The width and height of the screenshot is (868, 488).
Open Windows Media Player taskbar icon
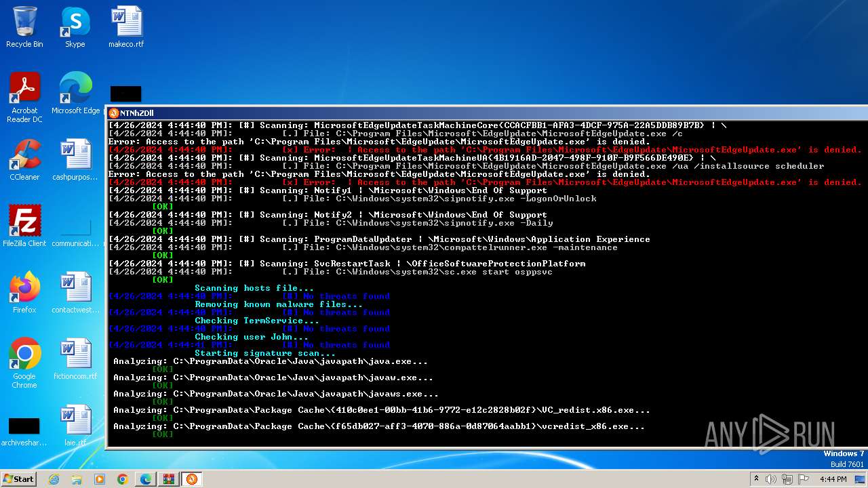click(x=100, y=479)
